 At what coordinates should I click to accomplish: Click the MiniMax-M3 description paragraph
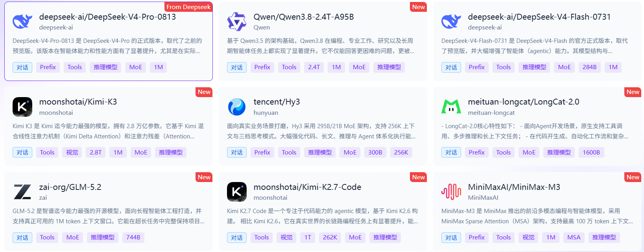point(537,216)
